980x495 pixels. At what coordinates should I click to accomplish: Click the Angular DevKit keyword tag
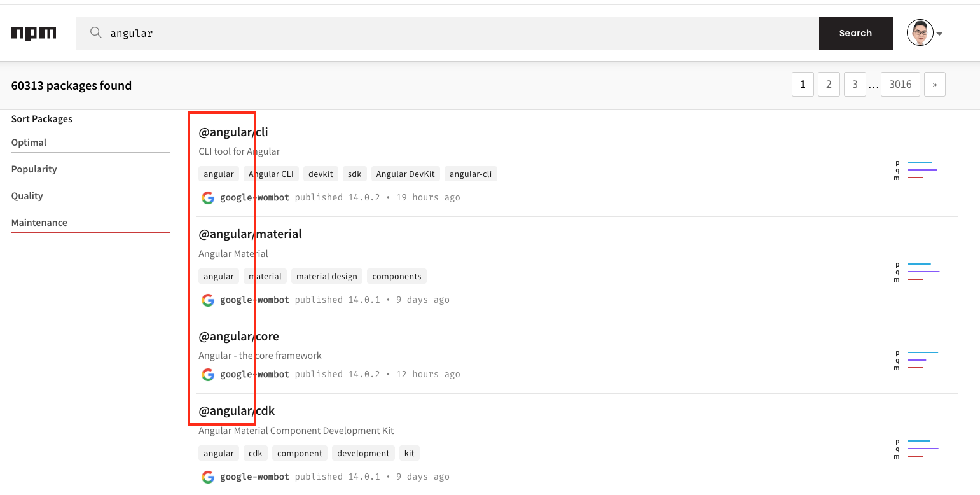point(406,174)
